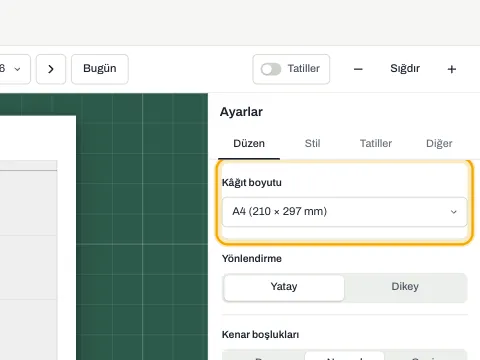
Task: Click the Kâğıt boyutu label
Action: (252, 183)
